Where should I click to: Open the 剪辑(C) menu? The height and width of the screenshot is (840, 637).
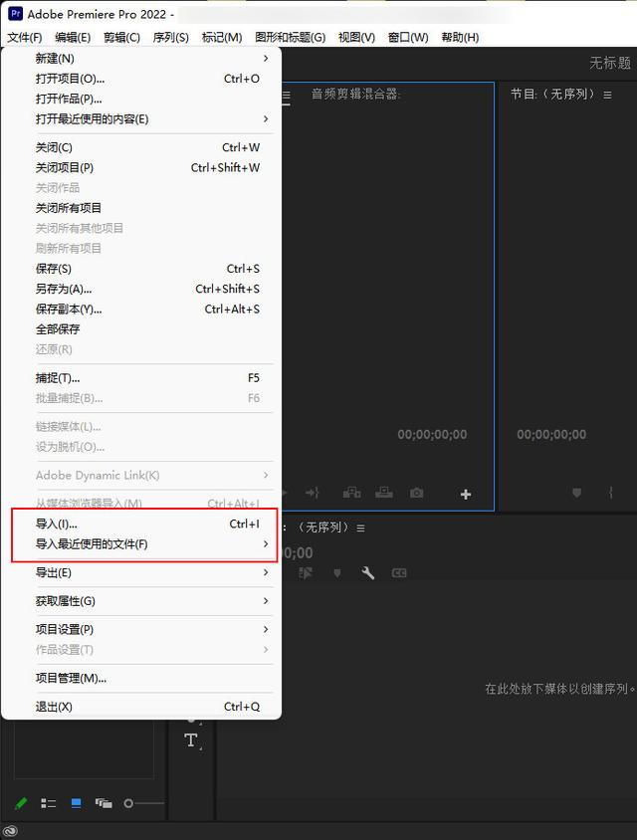(x=121, y=37)
